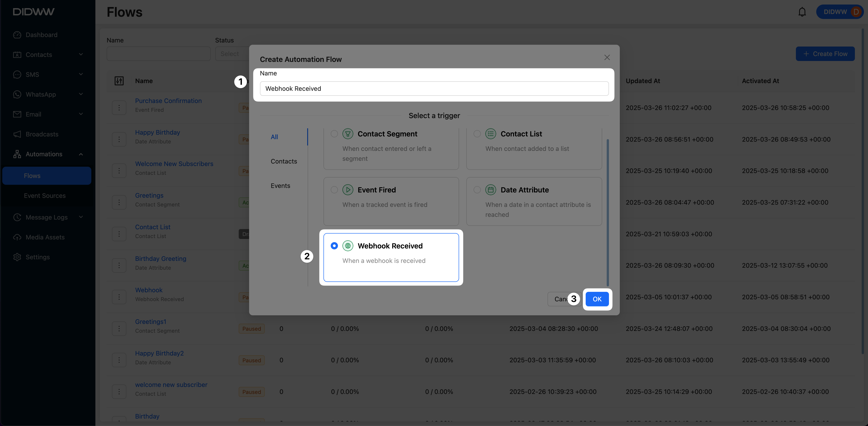Open the Greetings1 flow link

(x=150, y=322)
